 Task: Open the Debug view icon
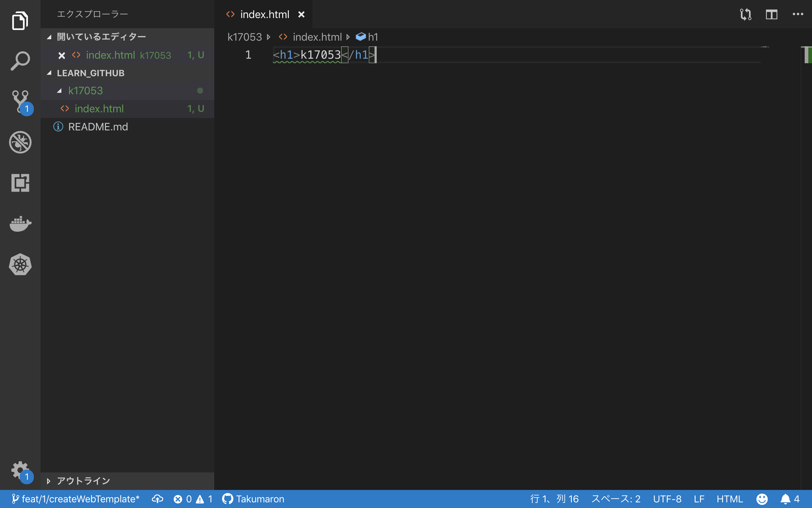[x=20, y=142]
